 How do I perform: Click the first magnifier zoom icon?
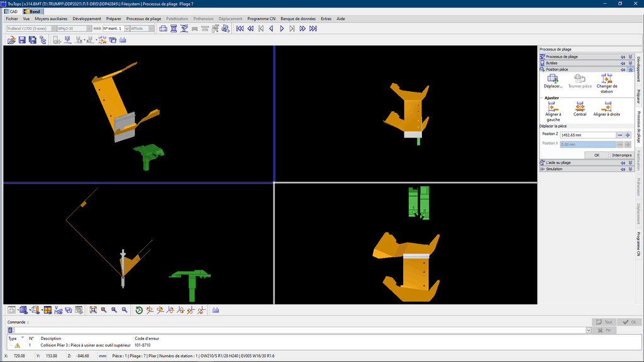pos(104,310)
